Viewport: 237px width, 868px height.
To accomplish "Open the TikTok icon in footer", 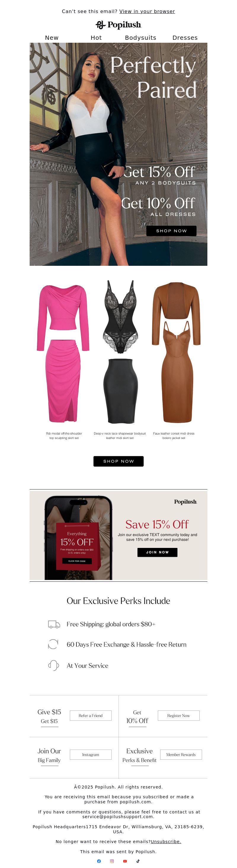I will [x=138, y=861].
